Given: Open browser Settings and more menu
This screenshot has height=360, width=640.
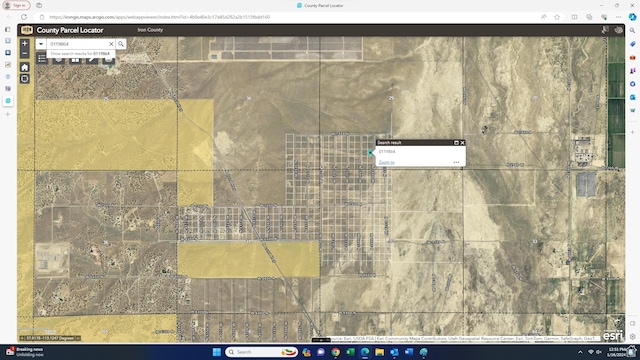Looking at the screenshot, I should pos(618,17).
